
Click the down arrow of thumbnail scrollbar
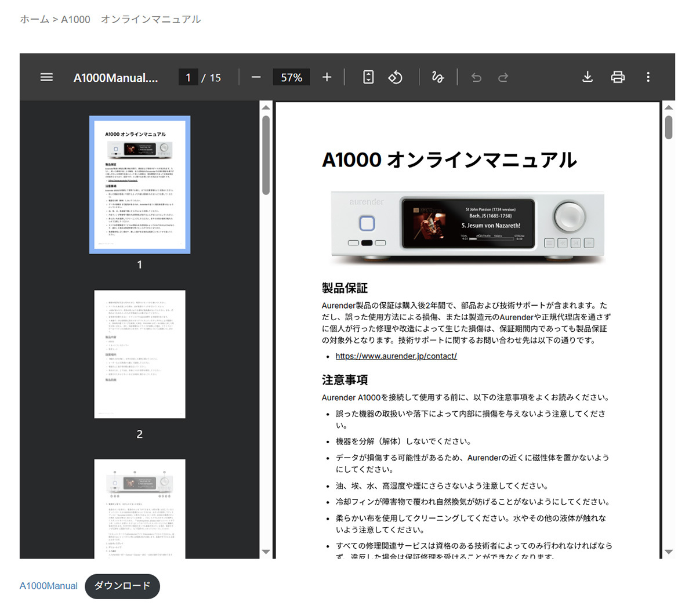click(266, 552)
